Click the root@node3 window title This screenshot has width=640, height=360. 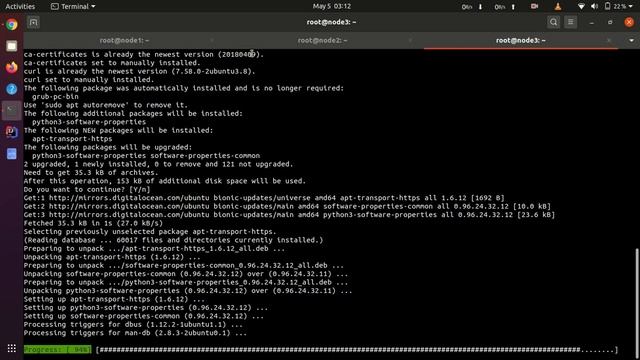pos(331,22)
